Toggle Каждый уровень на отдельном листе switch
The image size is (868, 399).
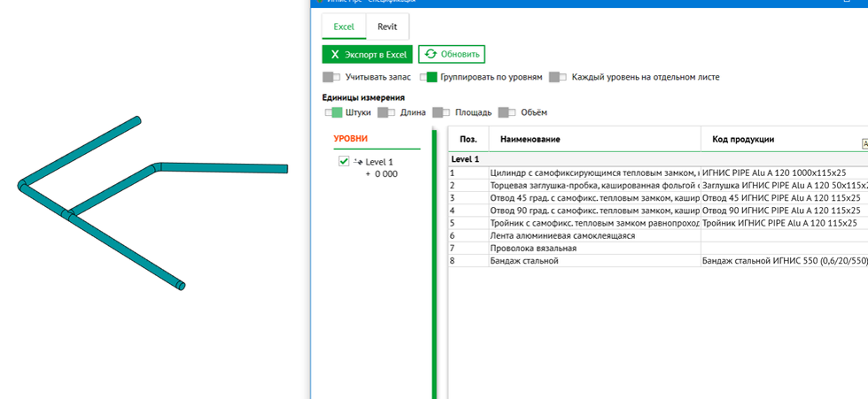tap(557, 77)
